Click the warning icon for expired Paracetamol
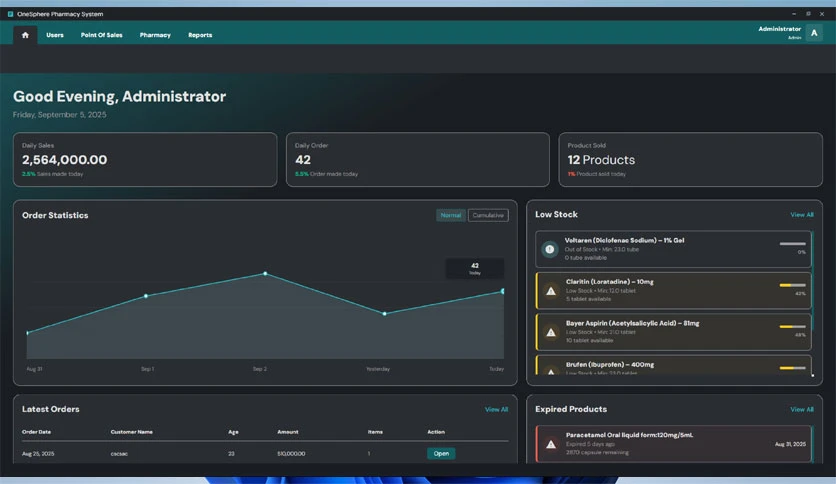Viewport: 836px width, 484px height. [551, 444]
